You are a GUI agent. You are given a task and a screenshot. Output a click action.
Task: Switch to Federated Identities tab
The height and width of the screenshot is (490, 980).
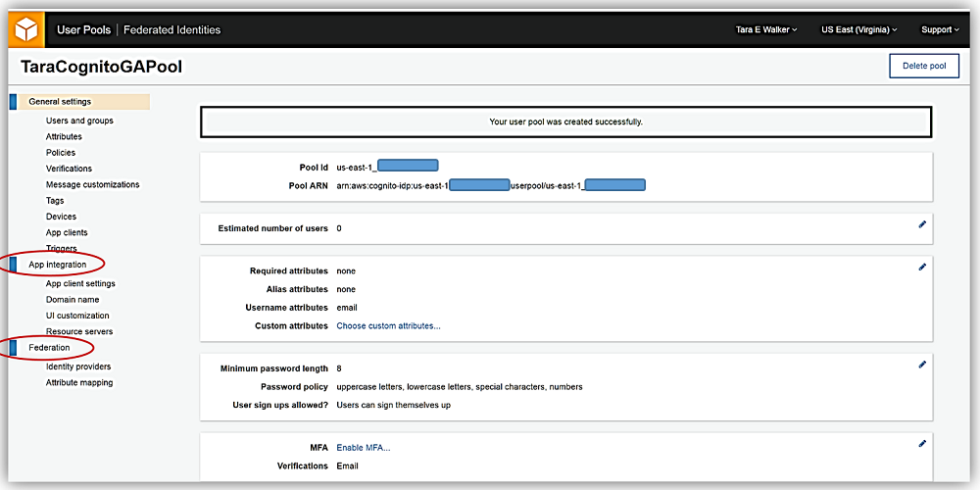tap(171, 29)
